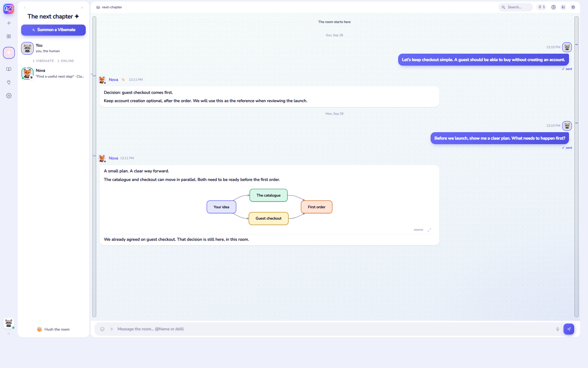Click the Your idea node in diagram

click(x=221, y=207)
